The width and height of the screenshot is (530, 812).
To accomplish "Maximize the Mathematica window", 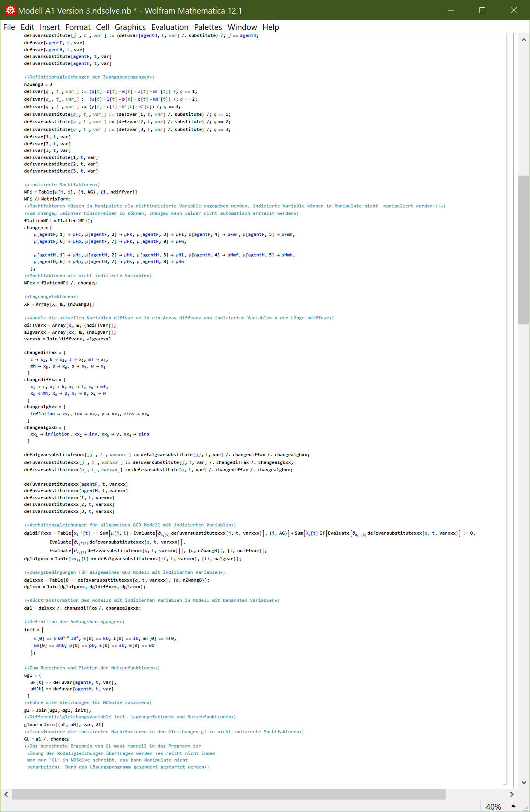I will (x=482, y=10).
